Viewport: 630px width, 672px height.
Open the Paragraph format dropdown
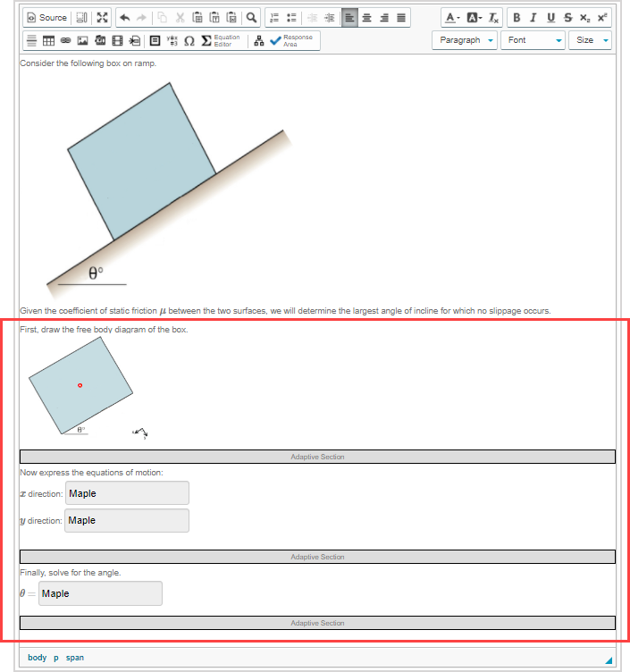tap(465, 40)
